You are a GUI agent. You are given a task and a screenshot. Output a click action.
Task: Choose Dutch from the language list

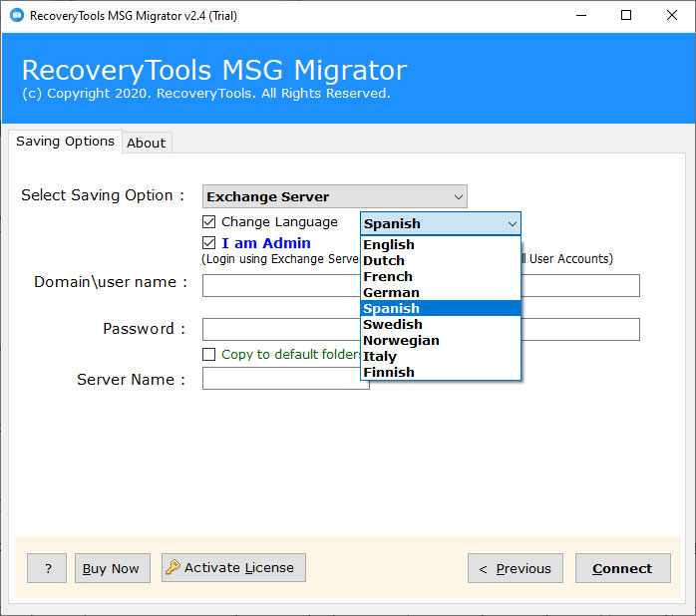pos(441,260)
